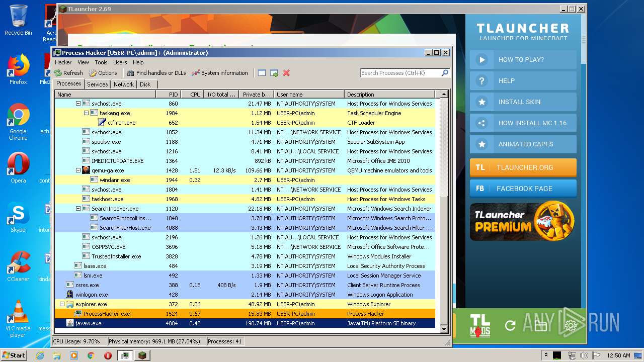Click TLauncher refresh arrow icon
This screenshot has width=644, height=362.
(x=510, y=326)
